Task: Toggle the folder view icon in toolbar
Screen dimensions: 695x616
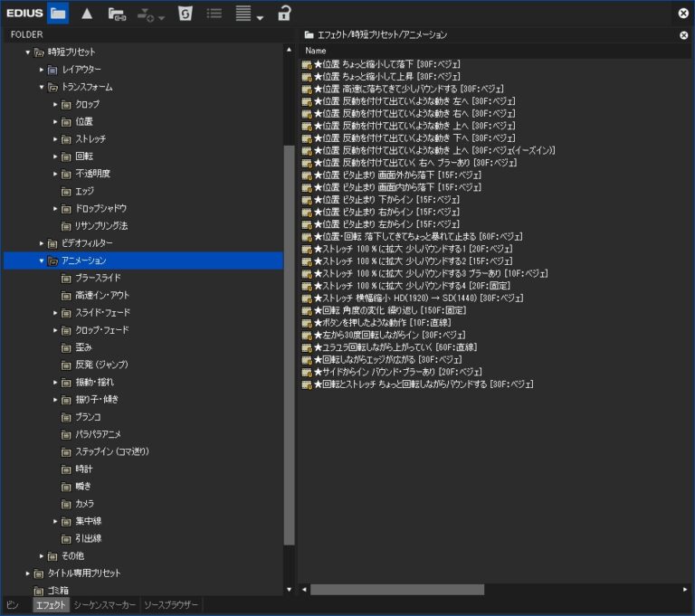Action: 58,14
